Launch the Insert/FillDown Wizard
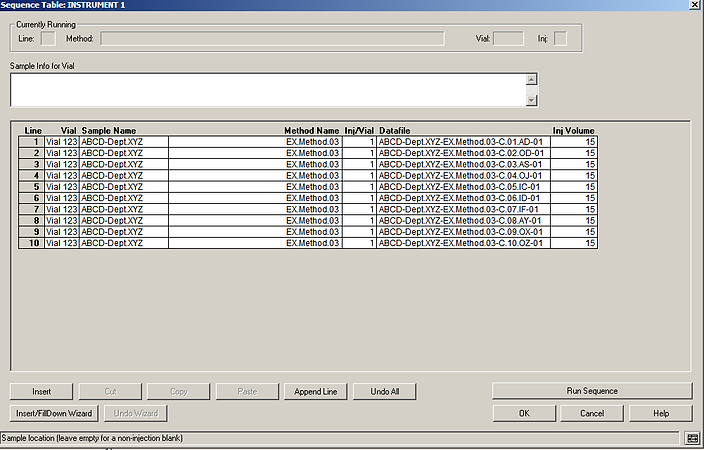This screenshot has height=450, width=704. point(54,413)
